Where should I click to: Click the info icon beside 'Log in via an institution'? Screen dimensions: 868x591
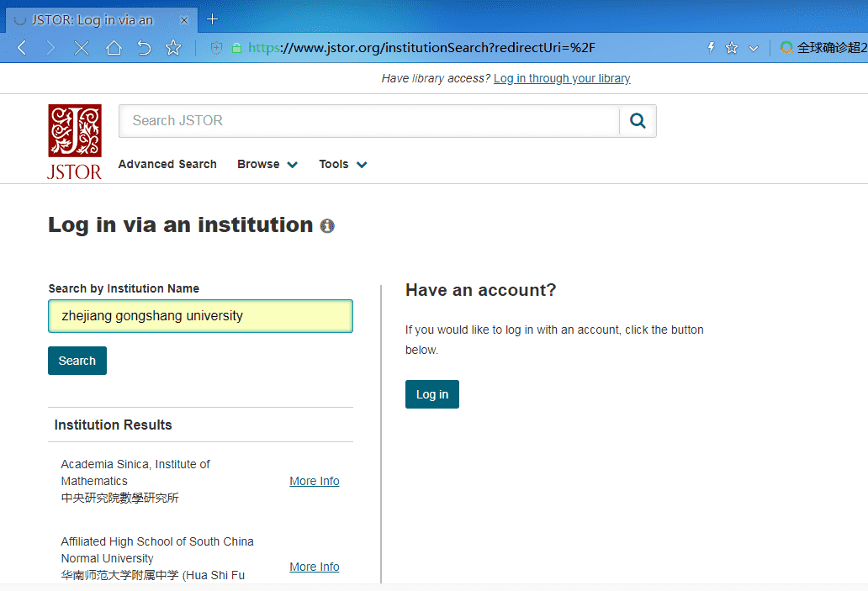(x=327, y=226)
